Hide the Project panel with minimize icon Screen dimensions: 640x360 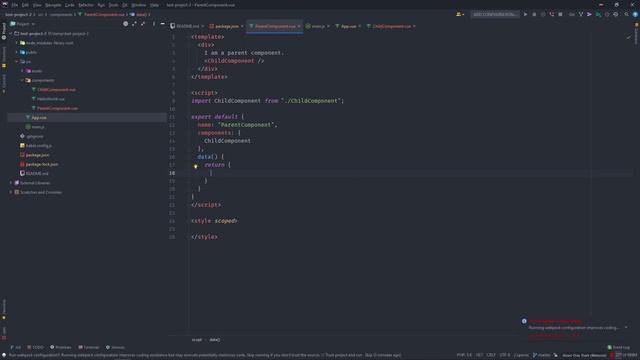pyautogui.click(x=162, y=24)
